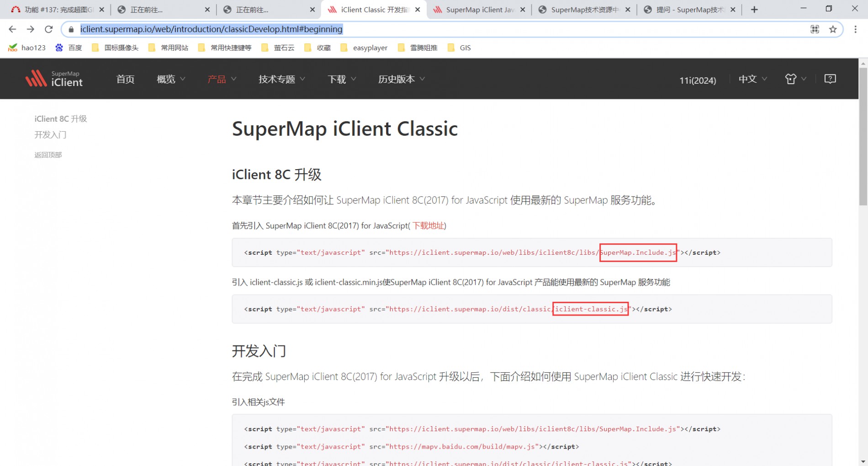Open the 中文 language dropdown

[x=752, y=79]
